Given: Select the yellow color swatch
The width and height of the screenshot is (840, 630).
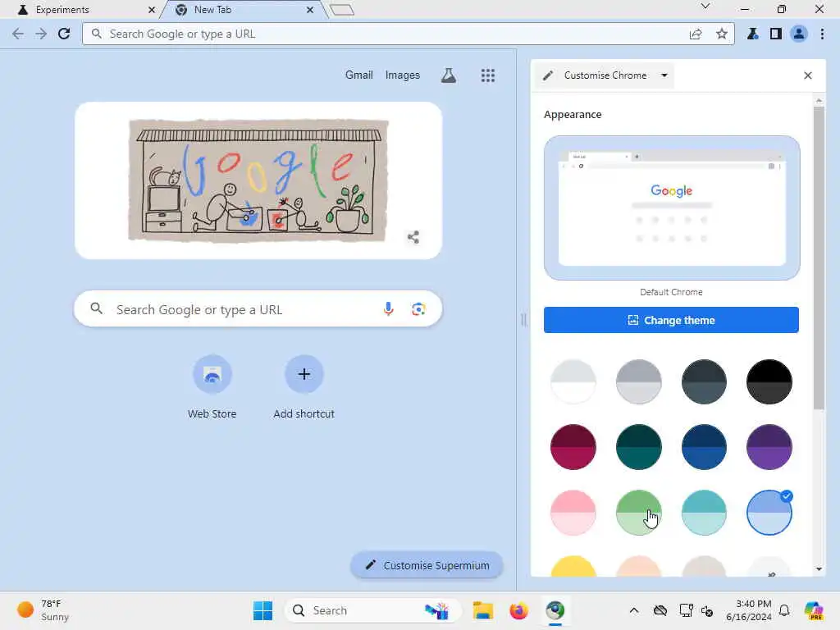Looking at the screenshot, I should [x=573, y=567].
